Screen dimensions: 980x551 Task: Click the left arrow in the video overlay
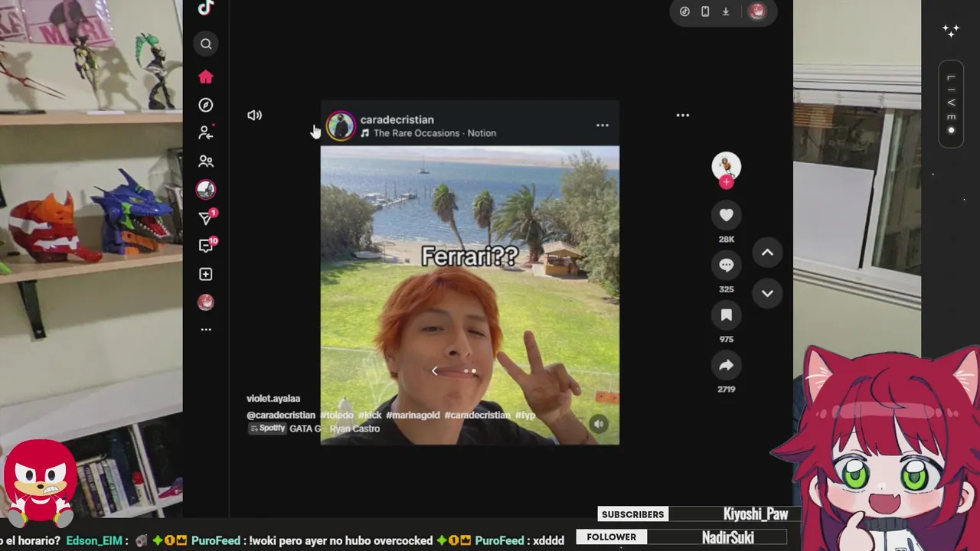[x=434, y=371]
